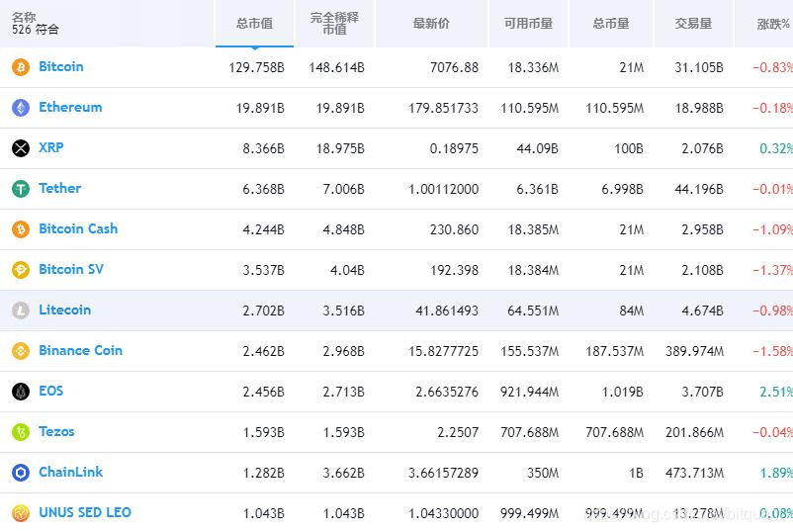Select Tether total supply 6.998B

pos(622,189)
